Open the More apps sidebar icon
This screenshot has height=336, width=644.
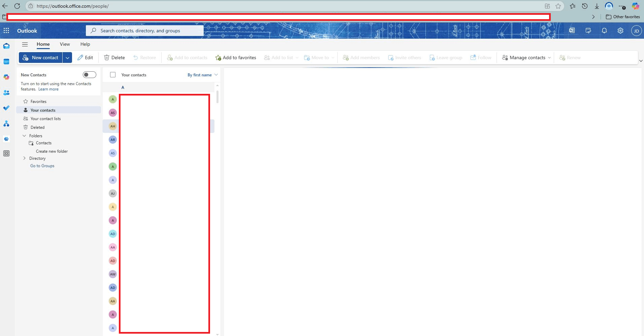coord(6,153)
